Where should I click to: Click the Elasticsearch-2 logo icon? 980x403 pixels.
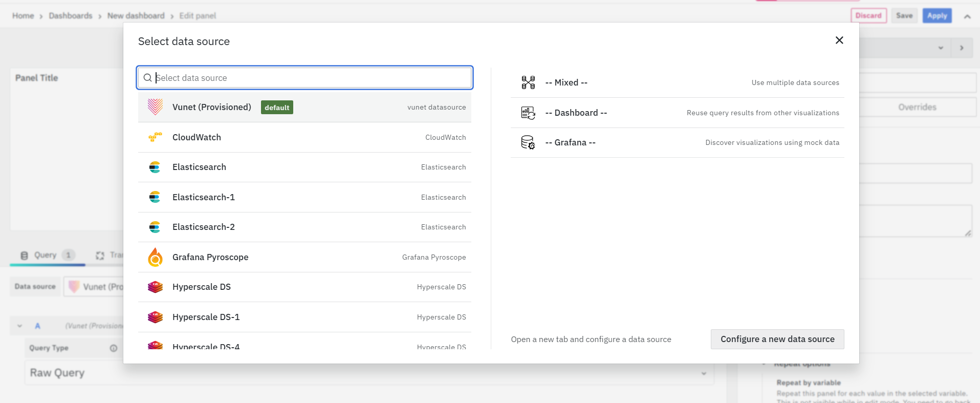155,227
